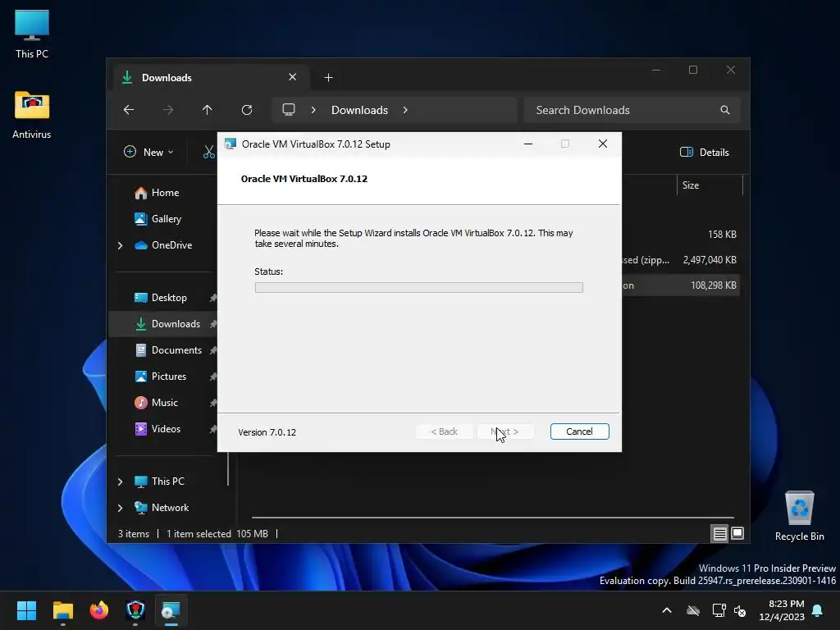840x630 pixels.
Task: Expand the OneDrive tree node
Action: [120, 244]
